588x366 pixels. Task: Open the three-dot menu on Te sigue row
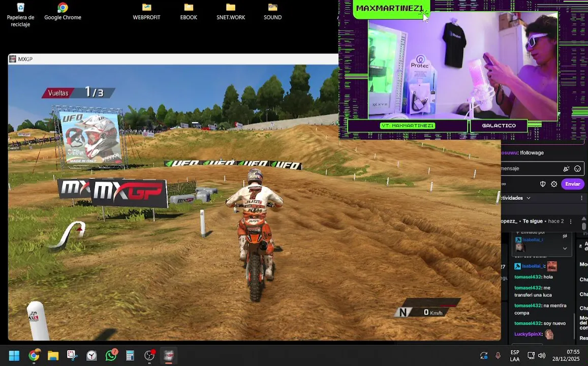click(x=571, y=221)
